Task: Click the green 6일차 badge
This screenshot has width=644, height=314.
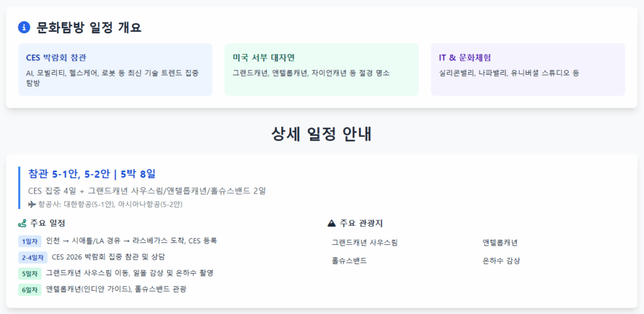Action: click(x=30, y=290)
